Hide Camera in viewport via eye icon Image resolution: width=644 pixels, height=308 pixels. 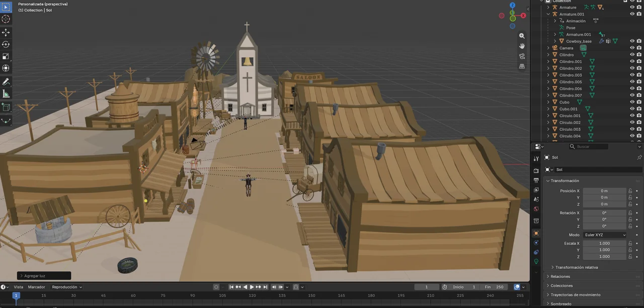pyautogui.click(x=632, y=48)
